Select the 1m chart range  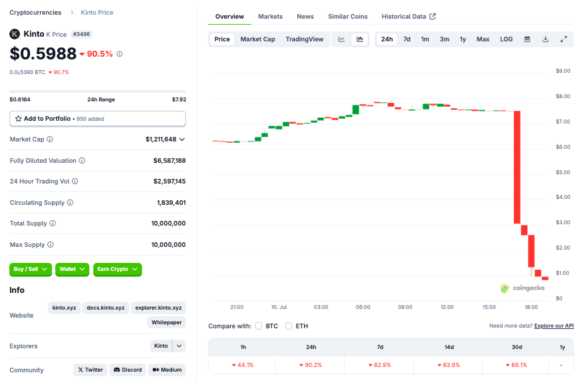(x=425, y=39)
